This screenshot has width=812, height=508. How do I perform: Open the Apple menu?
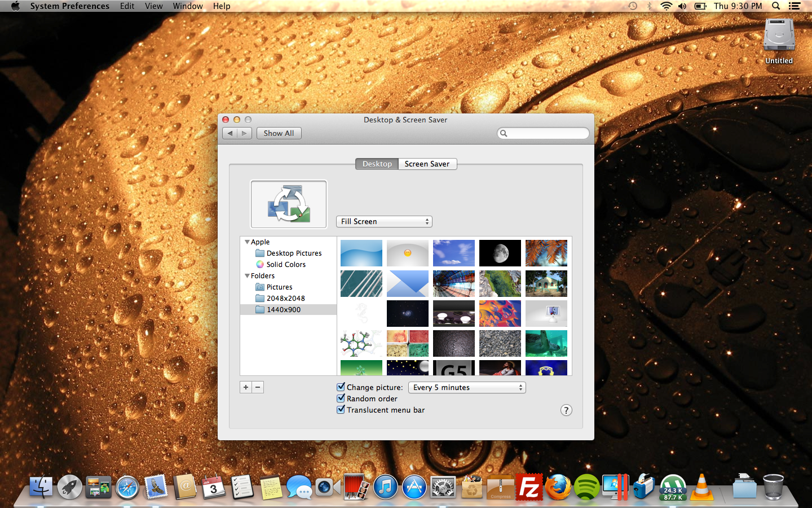click(15, 6)
